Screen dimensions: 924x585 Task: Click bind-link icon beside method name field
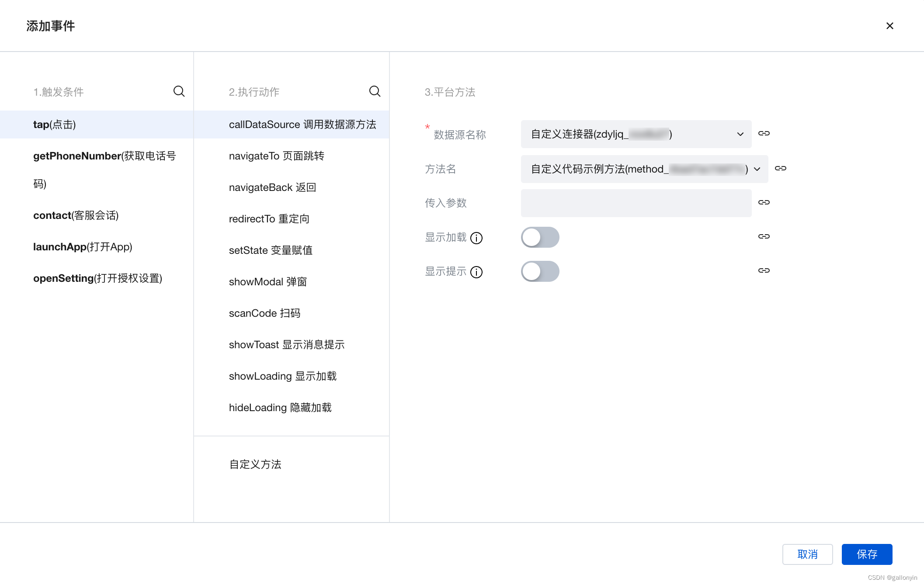780,169
